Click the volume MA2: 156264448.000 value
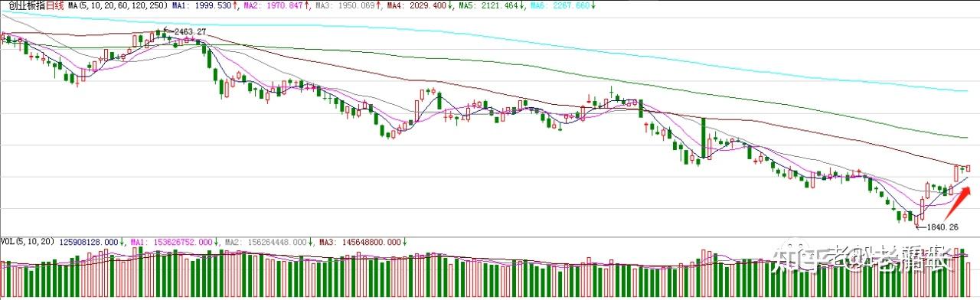The height and width of the screenshot is (300, 980). 266,242
